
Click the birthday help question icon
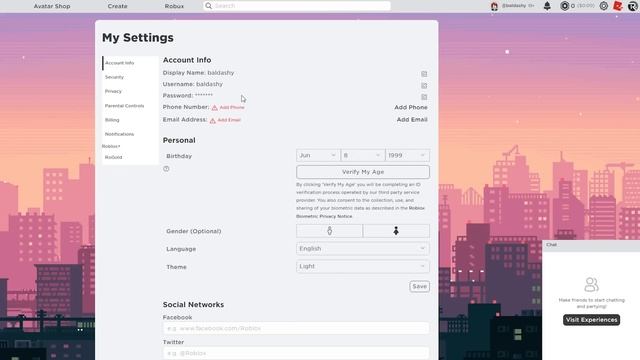(166, 169)
